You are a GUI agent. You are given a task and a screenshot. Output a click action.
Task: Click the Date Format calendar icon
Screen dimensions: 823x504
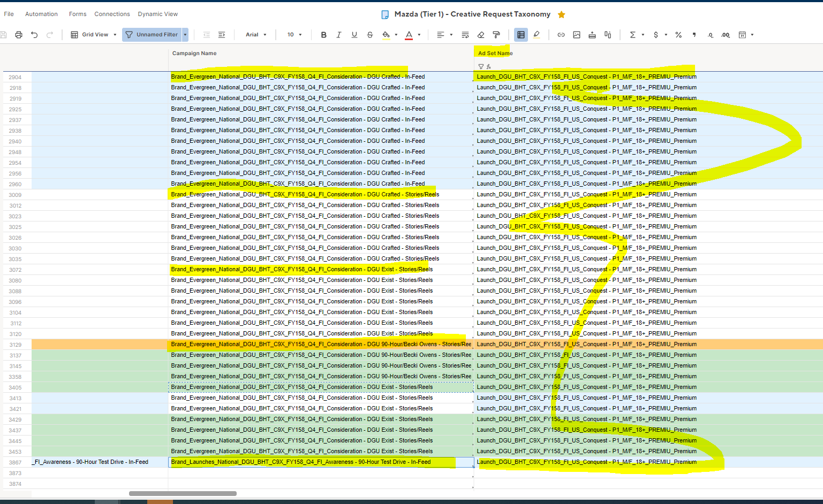click(x=742, y=35)
